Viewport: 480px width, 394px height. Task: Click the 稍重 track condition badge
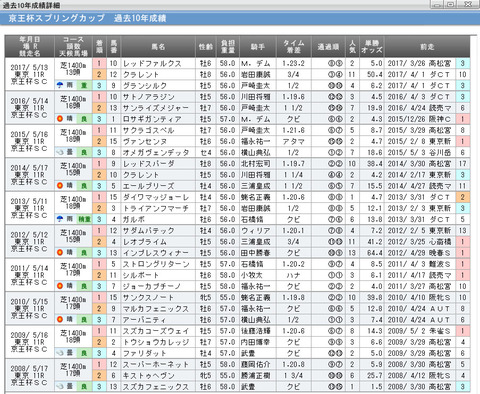pyautogui.click(x=84, y=219)
